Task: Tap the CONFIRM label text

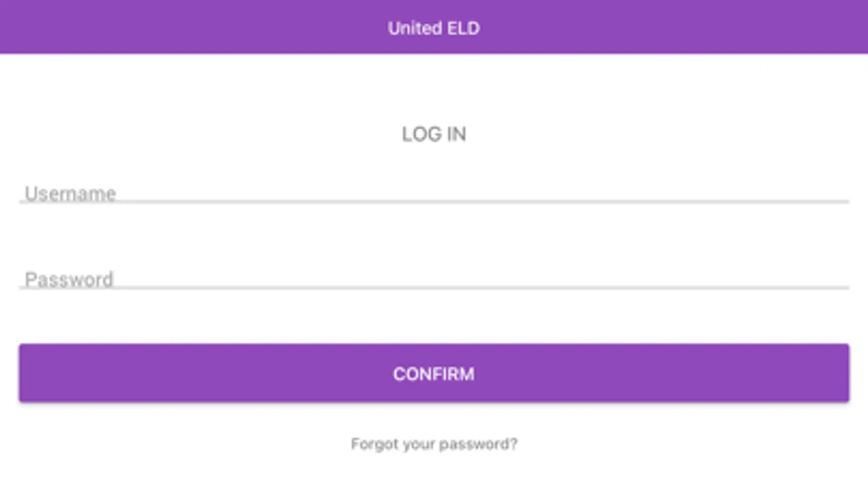Action: (x=434, y=374)
